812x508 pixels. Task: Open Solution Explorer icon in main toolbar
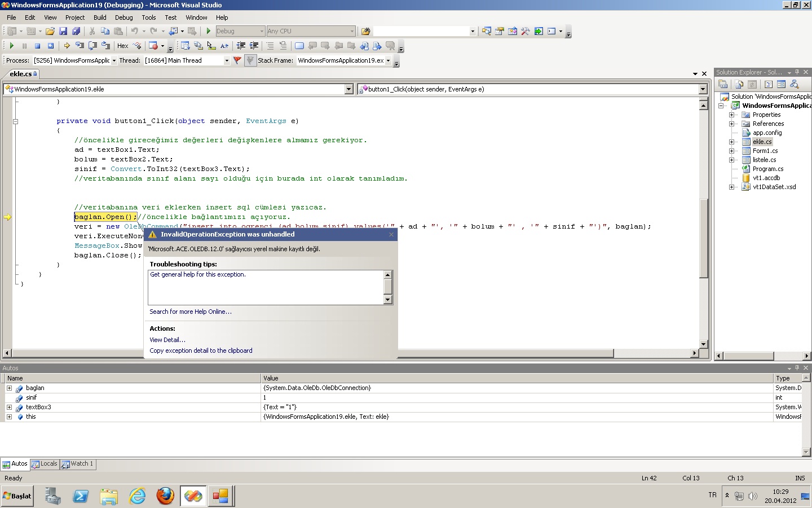[x=486, y=31]
